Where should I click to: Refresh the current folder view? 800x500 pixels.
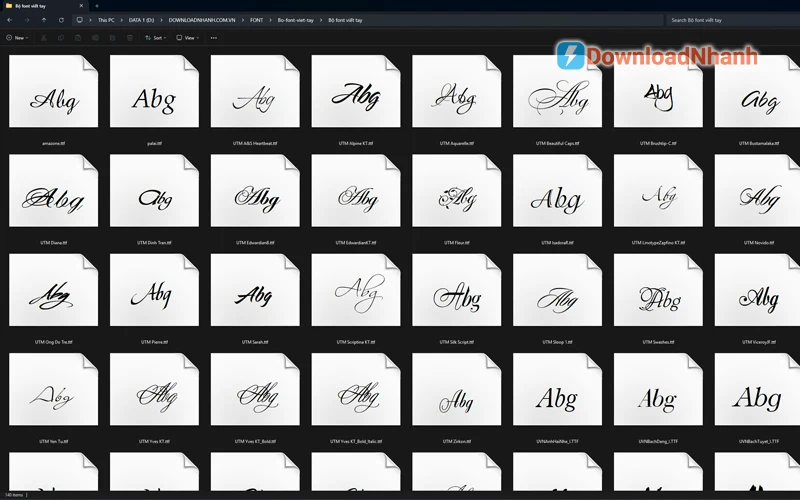(x=61, y=20)
